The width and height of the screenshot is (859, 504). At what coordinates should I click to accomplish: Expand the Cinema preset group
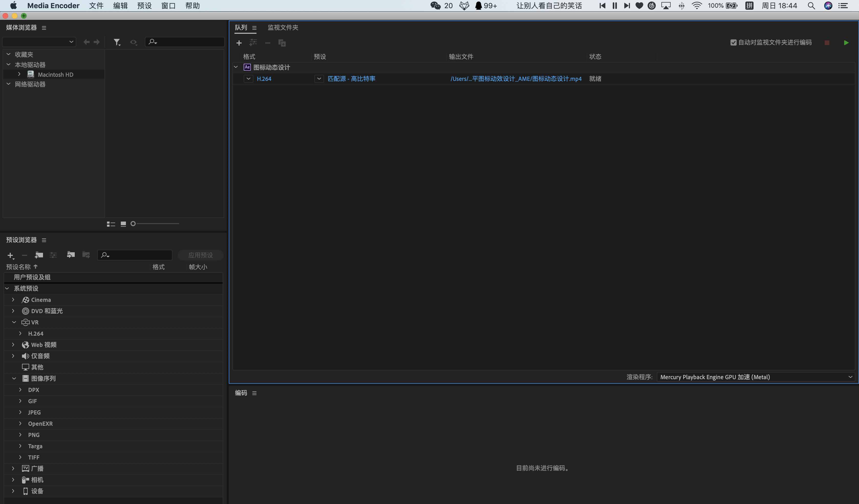point(13,300)
